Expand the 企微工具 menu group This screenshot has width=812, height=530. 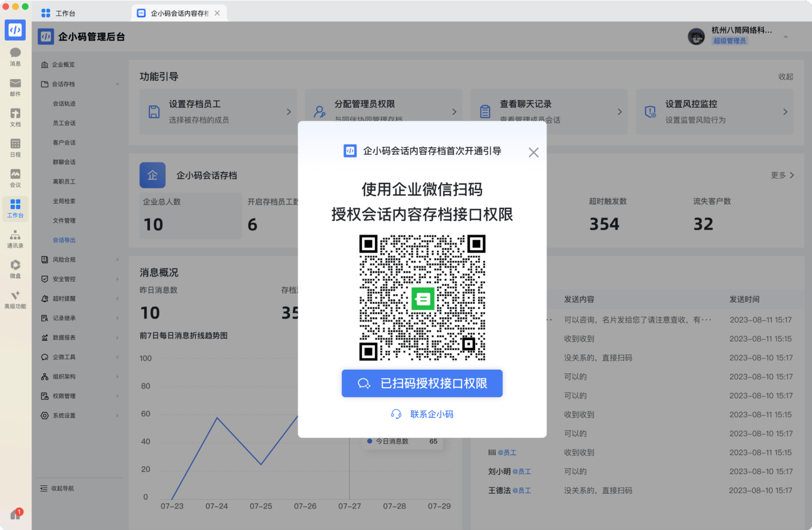coord(117,357)
